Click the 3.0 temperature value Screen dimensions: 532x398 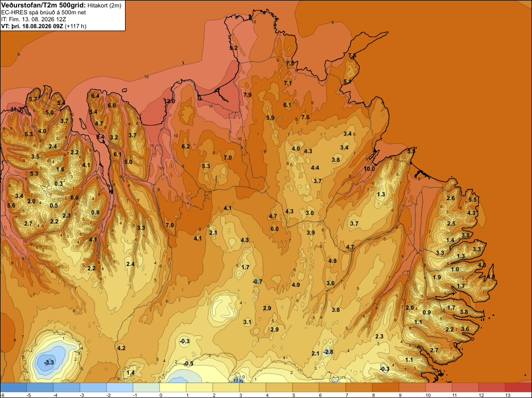tap(310, 213)
